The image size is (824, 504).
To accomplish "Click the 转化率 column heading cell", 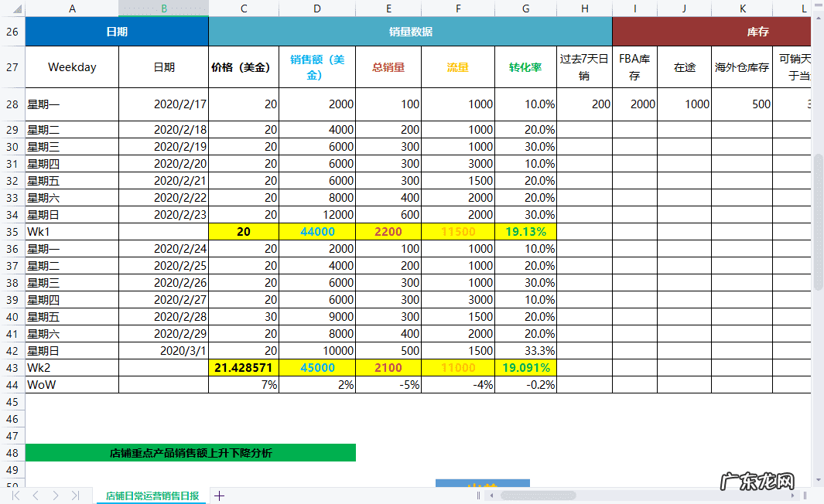I will (x=525, y=67).
